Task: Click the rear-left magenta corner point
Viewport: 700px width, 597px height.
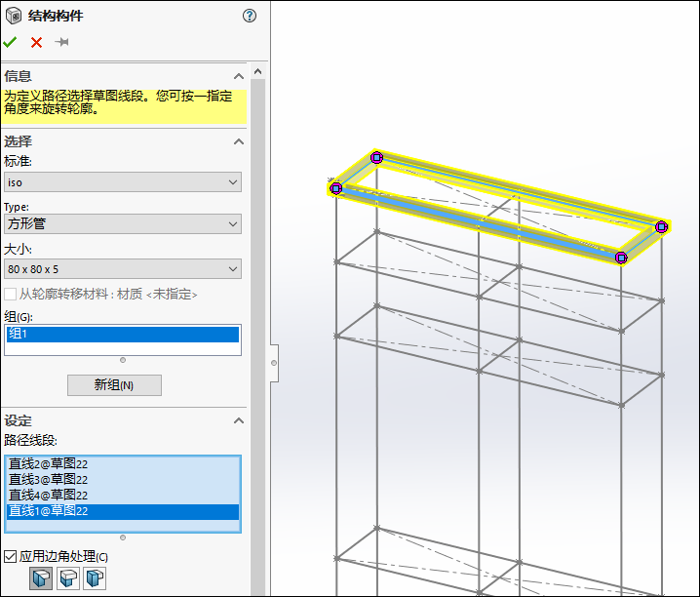Action: click(376, 158)
